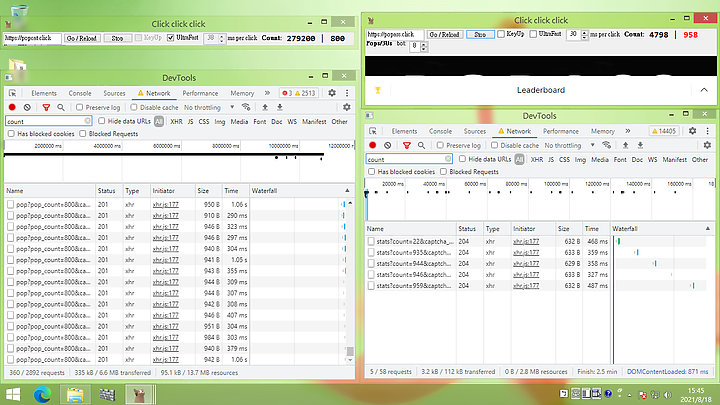
Task: Enable Preserve log in right DevTools
Action: [440, 145]
